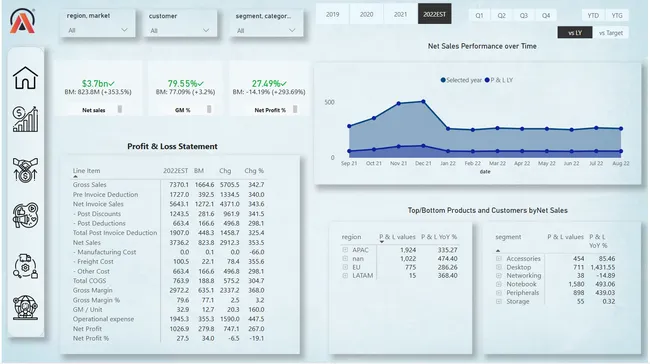Select the Operational expense line item

tap(103, 319)
